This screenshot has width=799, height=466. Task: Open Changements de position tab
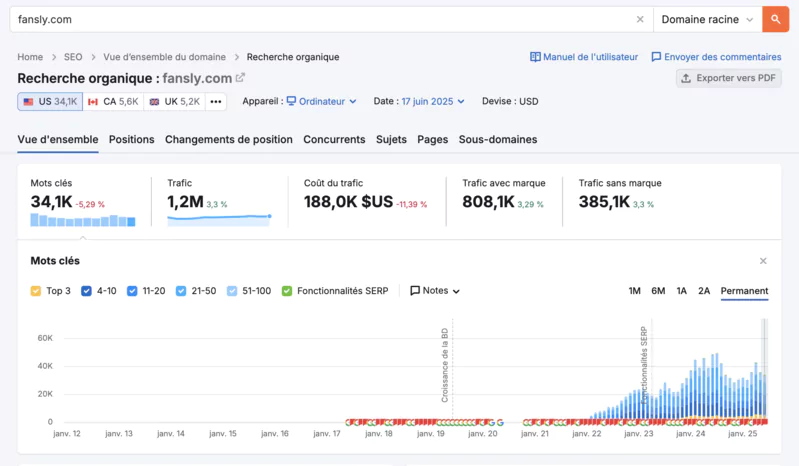[x=229, y=140]
